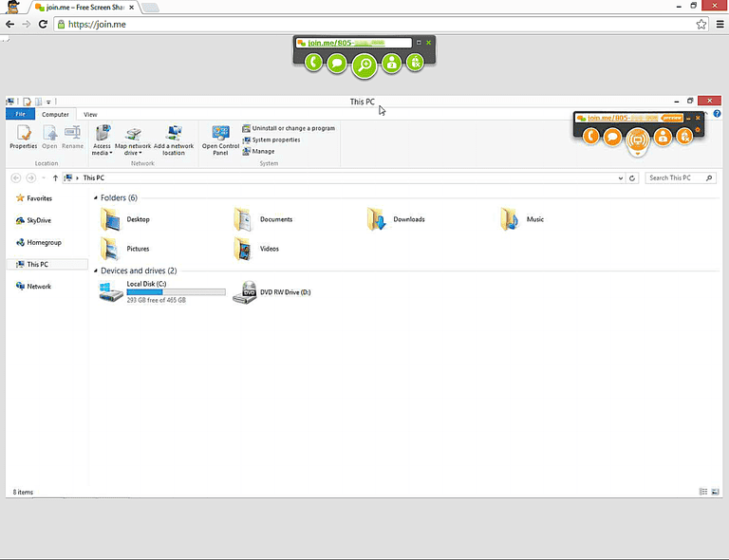Click Chrome's back arrow button
729x560 pixels.
coord(10,24)
